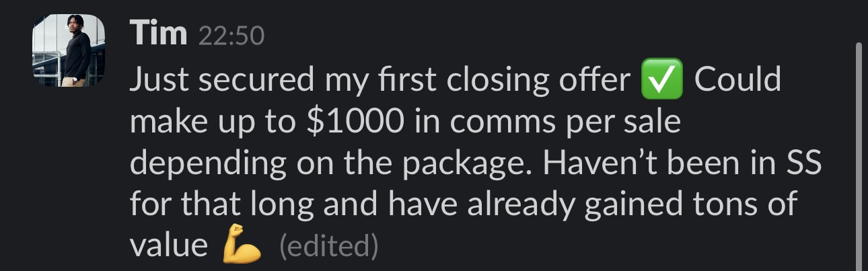Image resolution: width=868 pixels, height=271 pixels.
Task: Click the vertical scrollbar on the right
Action: [859, 156]
